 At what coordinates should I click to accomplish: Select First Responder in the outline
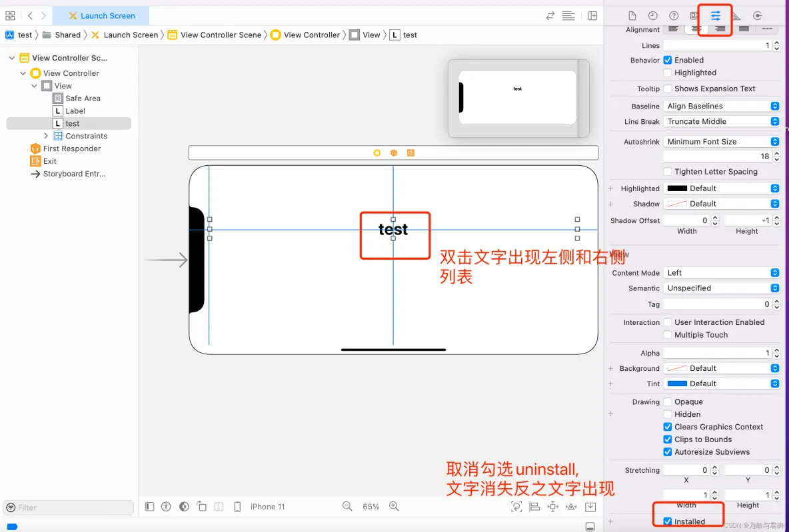(x=65, y=148)
